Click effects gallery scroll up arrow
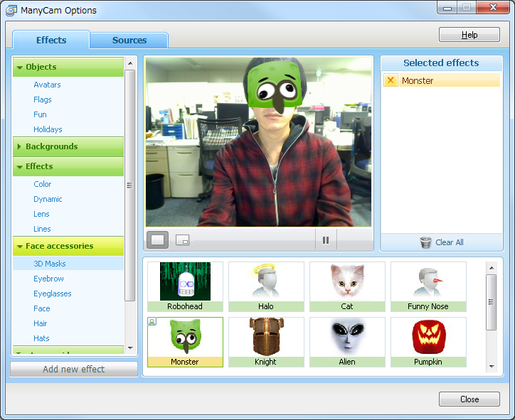This screenshot has width=515, height=420. click(x=492, y=268)
